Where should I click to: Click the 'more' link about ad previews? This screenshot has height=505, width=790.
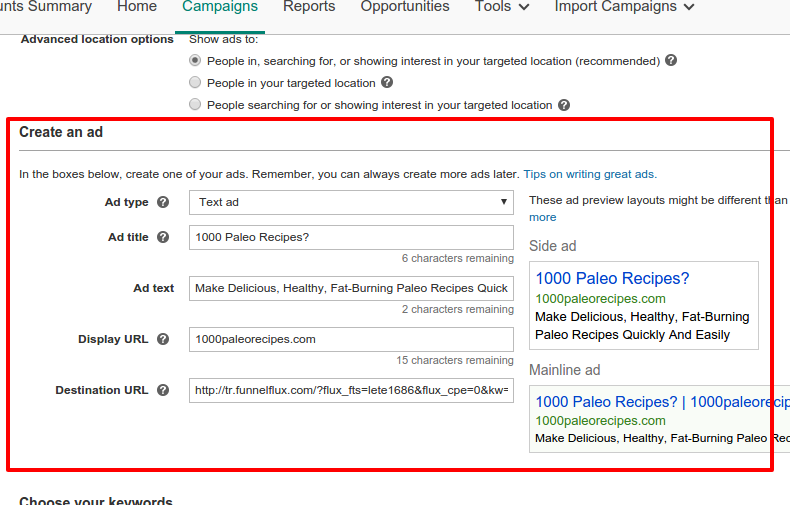click(543, 217)
